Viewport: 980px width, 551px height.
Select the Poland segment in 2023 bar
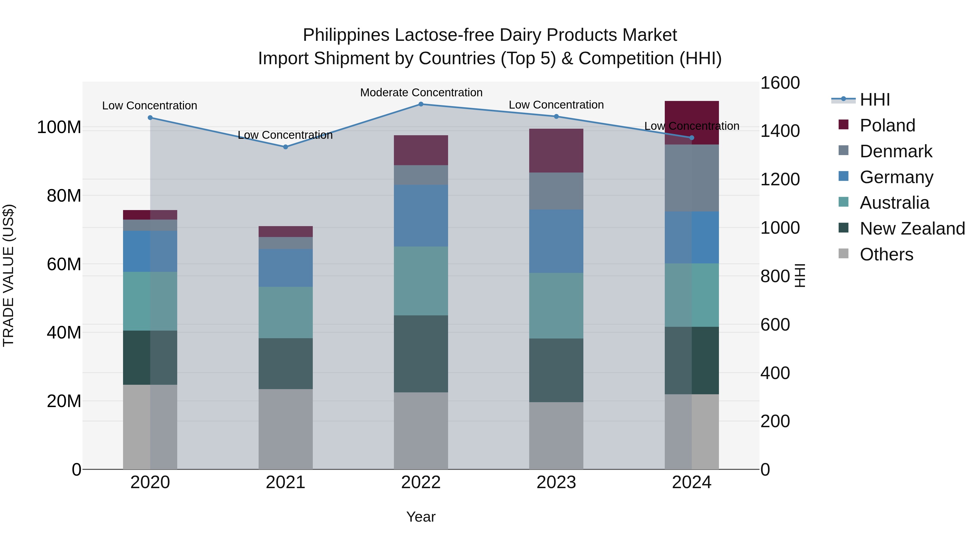coord(556,150)
